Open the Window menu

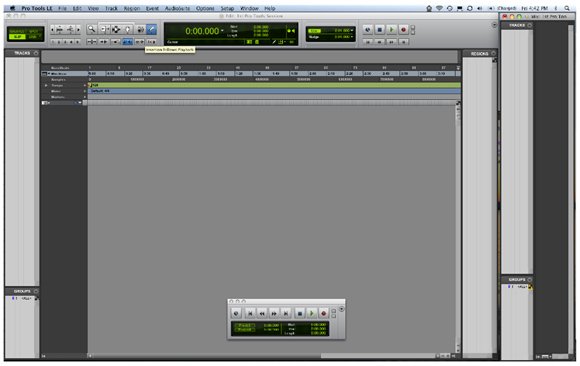[249, 8]
